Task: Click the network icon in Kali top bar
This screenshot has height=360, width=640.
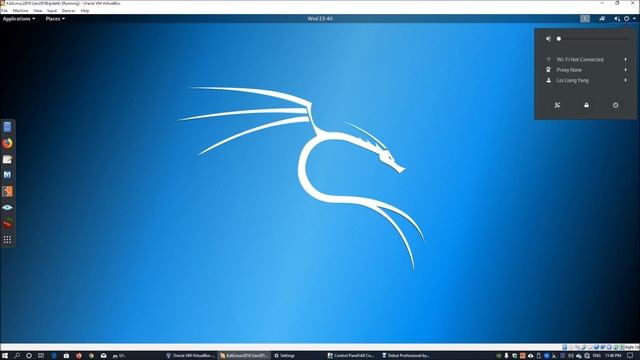Action: [602, 19]
